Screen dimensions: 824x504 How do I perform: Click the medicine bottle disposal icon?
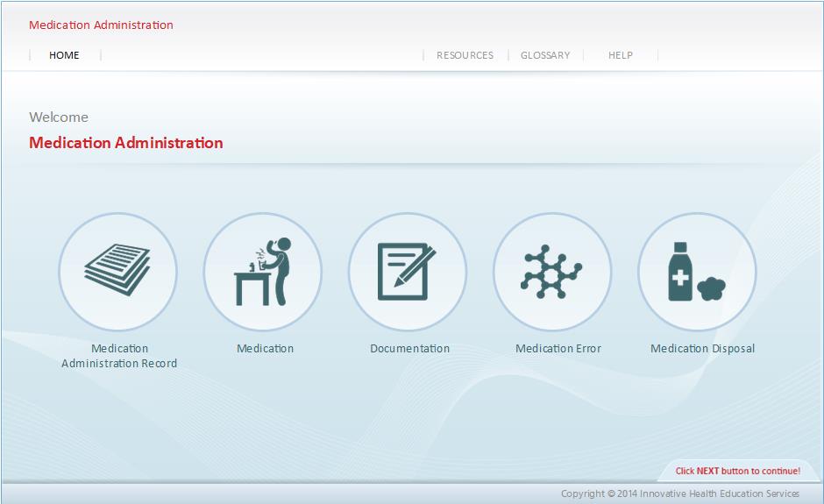pyautogui.click(x=697, y=271)
